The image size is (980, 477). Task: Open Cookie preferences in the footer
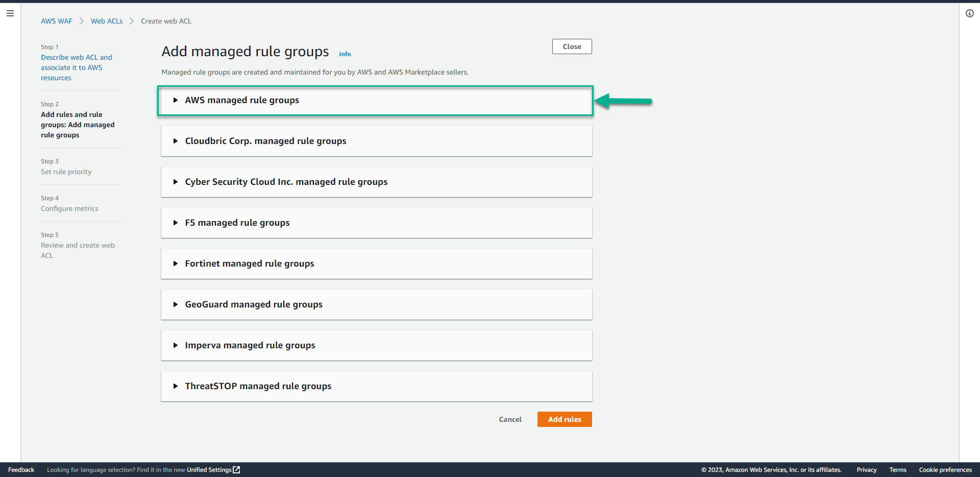tap(945, 470)
